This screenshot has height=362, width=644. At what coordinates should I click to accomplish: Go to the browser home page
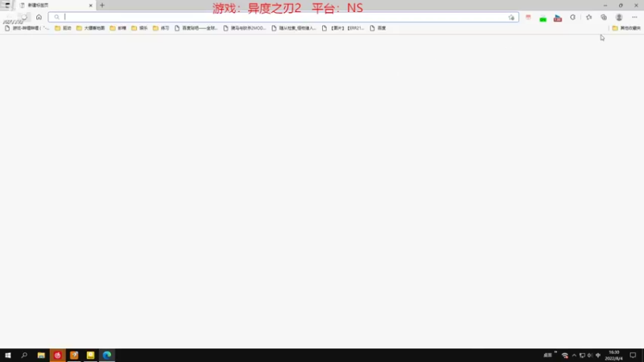coord(39,17)
